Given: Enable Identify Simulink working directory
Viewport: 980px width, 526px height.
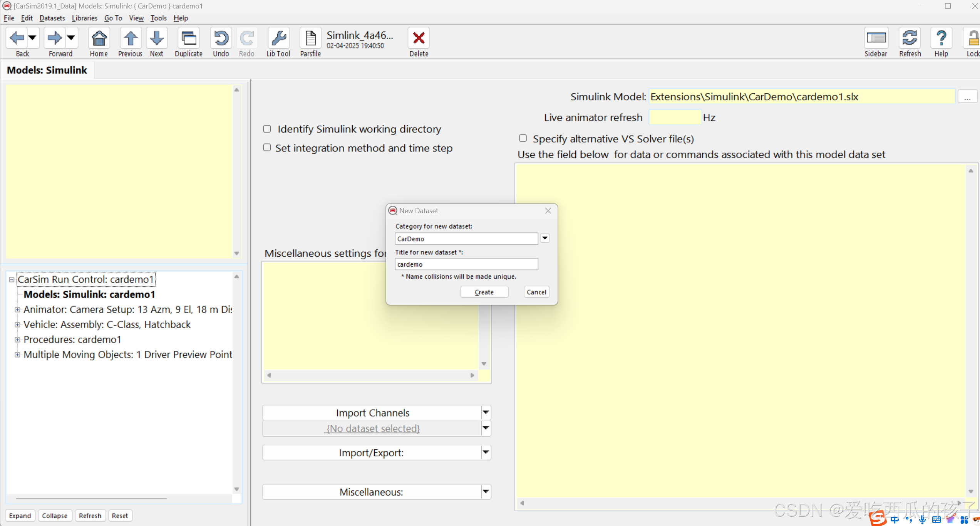Looking at the screenshot, I should click(x=267, y=129).
